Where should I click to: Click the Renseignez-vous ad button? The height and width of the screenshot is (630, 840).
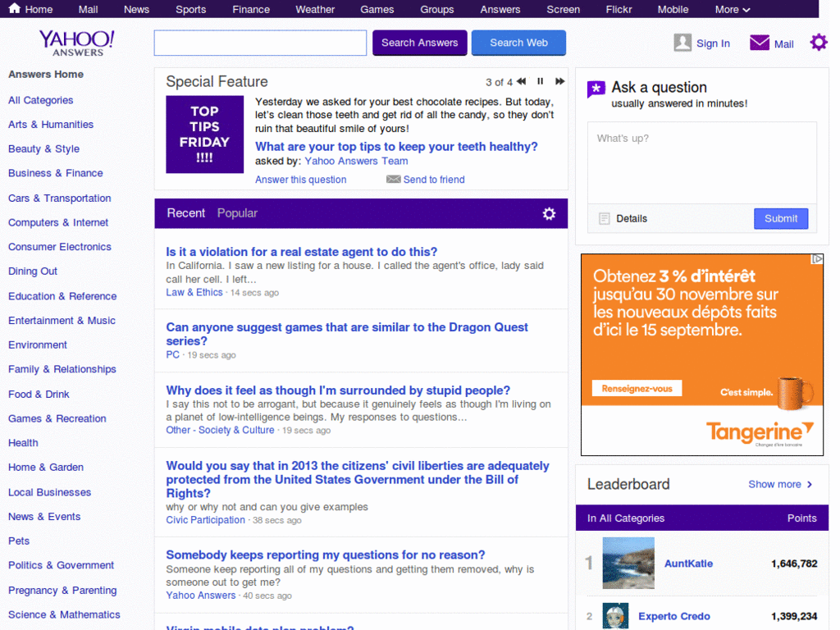(x=637, y=388)
